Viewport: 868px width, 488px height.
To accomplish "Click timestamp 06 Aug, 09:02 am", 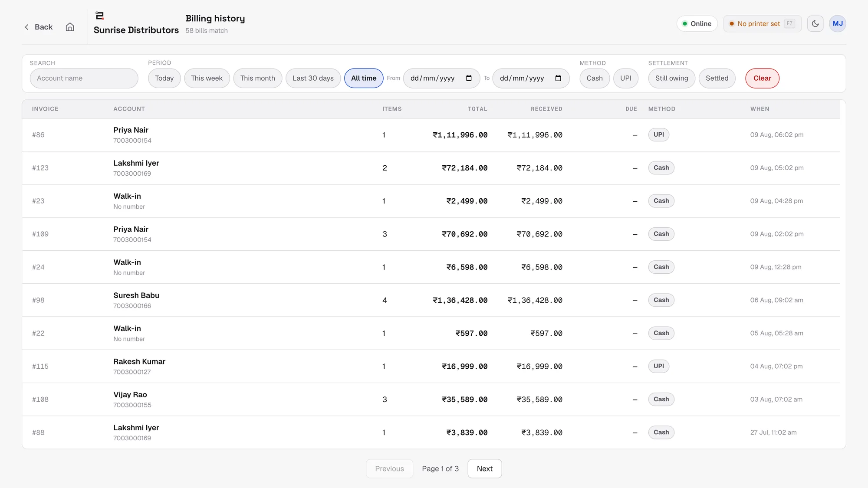I will pos(776,300).
